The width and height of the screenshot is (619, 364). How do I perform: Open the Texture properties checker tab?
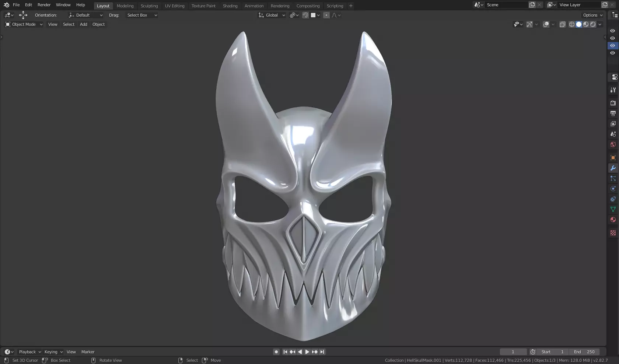[x=613, y=233]
